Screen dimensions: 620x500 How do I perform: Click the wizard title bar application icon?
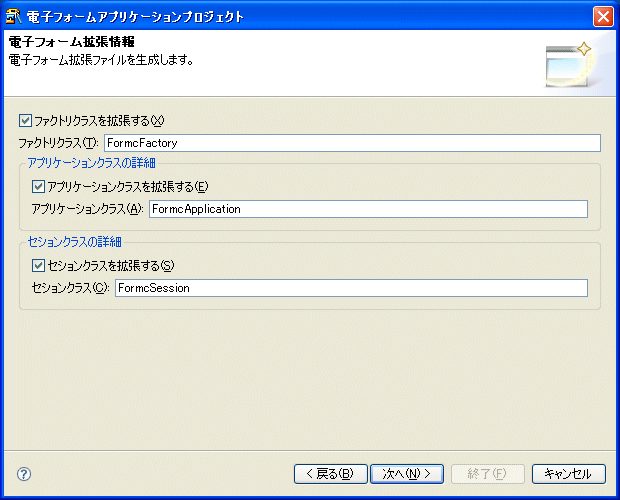(13, 17)
